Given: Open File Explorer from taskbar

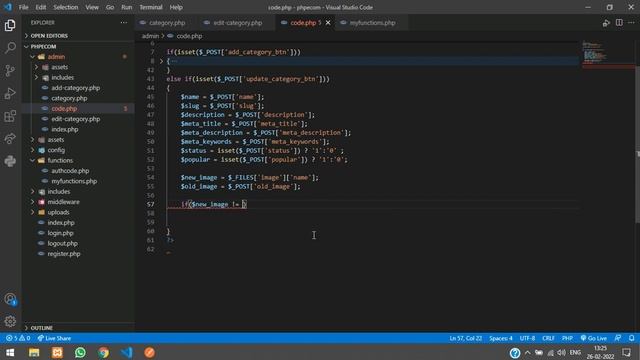Looking at the screenshot, I should coord(34,352).
